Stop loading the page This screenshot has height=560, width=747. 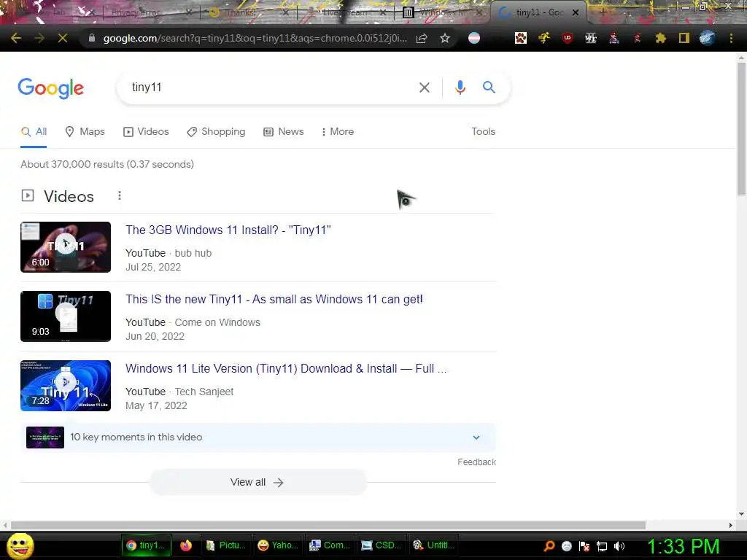coord(63,38)
